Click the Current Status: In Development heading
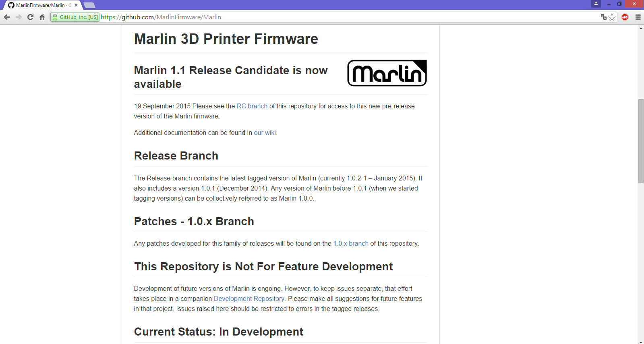 pos(219,332)
